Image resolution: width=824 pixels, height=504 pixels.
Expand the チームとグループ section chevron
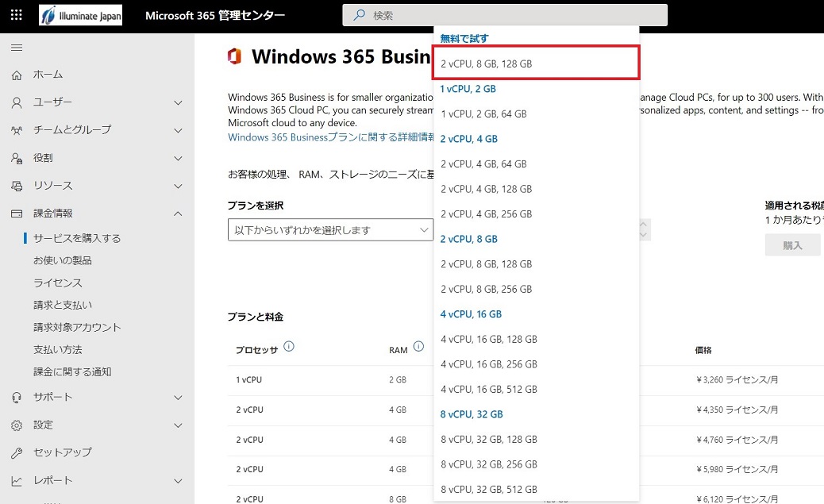point(178,130)
